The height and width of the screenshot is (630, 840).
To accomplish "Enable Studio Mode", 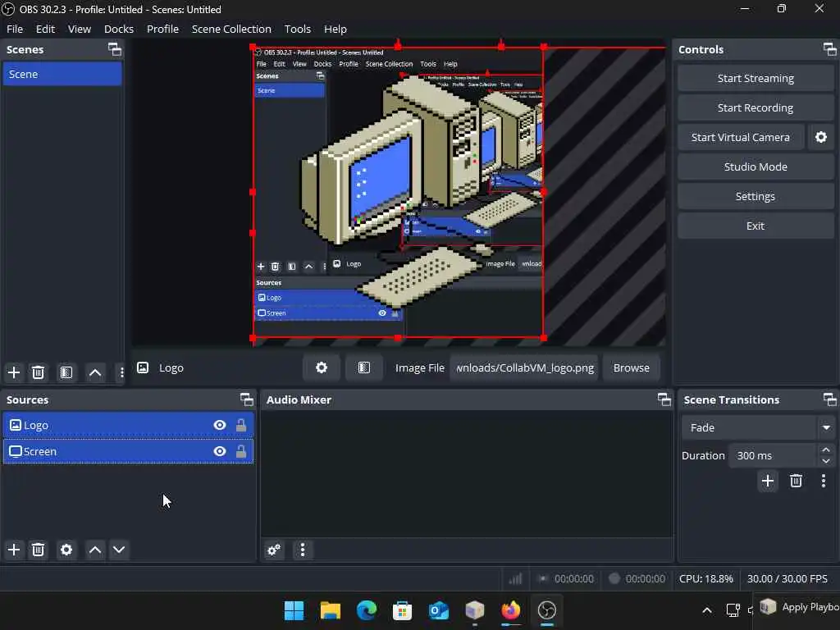I will [756, 167].
